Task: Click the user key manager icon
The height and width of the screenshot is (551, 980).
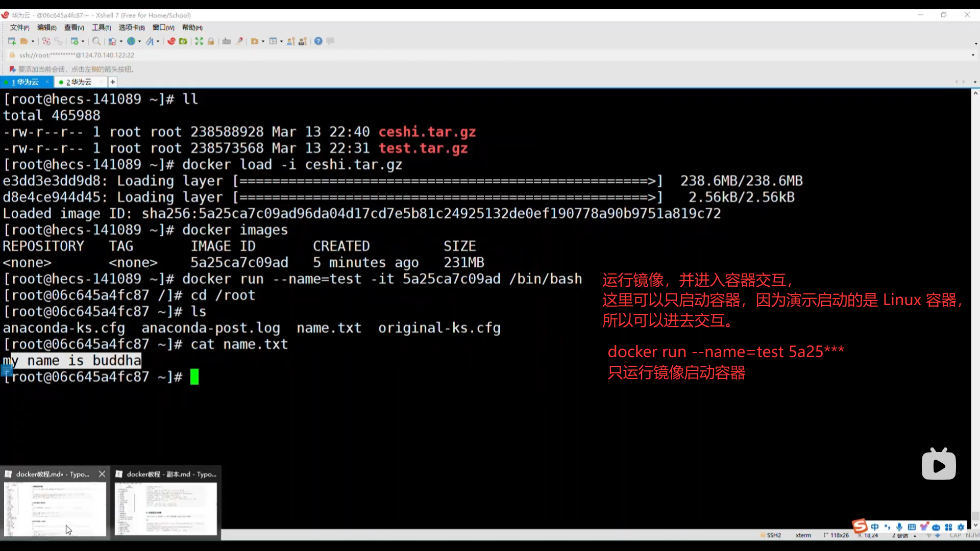Action: click(291, 41)
